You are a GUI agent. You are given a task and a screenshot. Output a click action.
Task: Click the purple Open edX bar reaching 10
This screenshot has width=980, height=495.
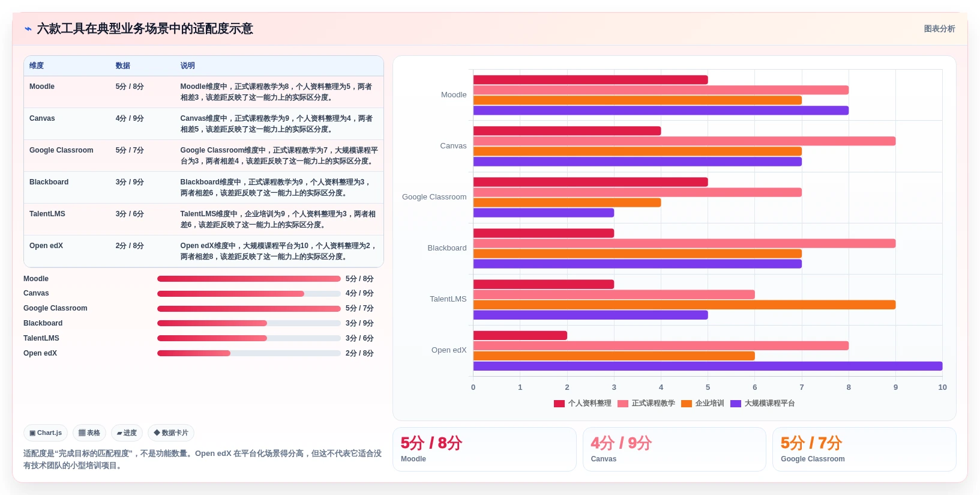click(708, 366)
